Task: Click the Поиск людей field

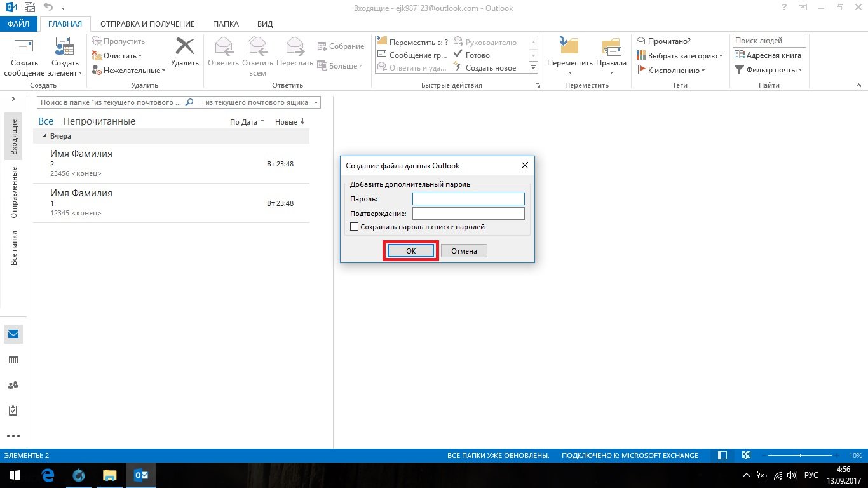Action: click(770, 41)
